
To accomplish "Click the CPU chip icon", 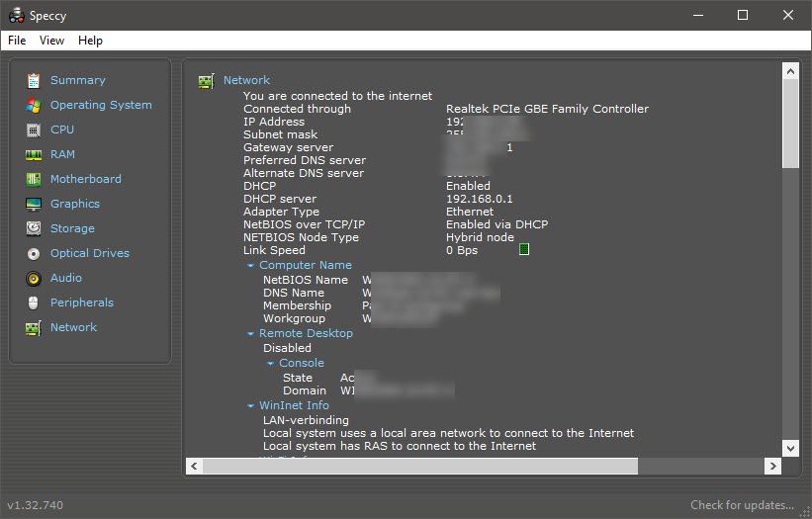I will pos(34,130).
